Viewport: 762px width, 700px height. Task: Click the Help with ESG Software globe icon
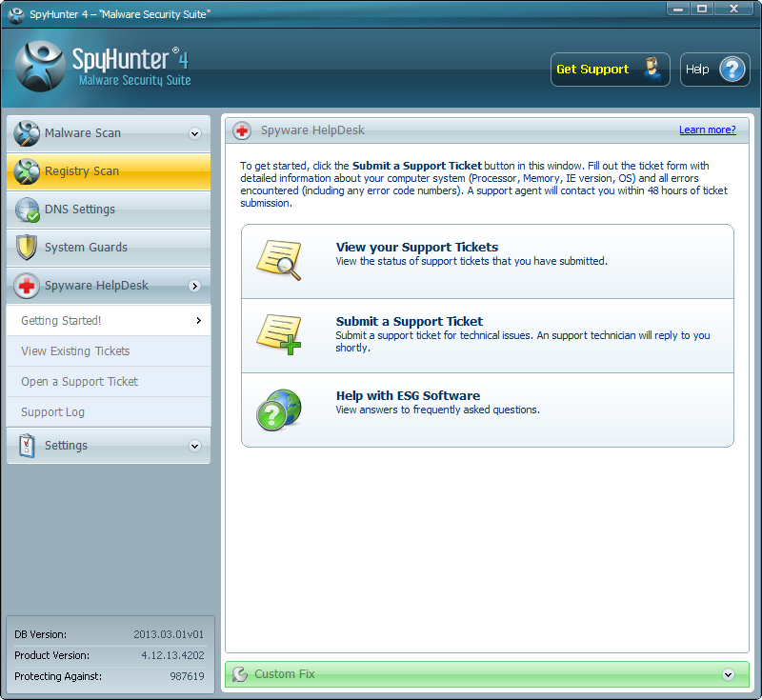pyautogui.click(x=278, y=410)
